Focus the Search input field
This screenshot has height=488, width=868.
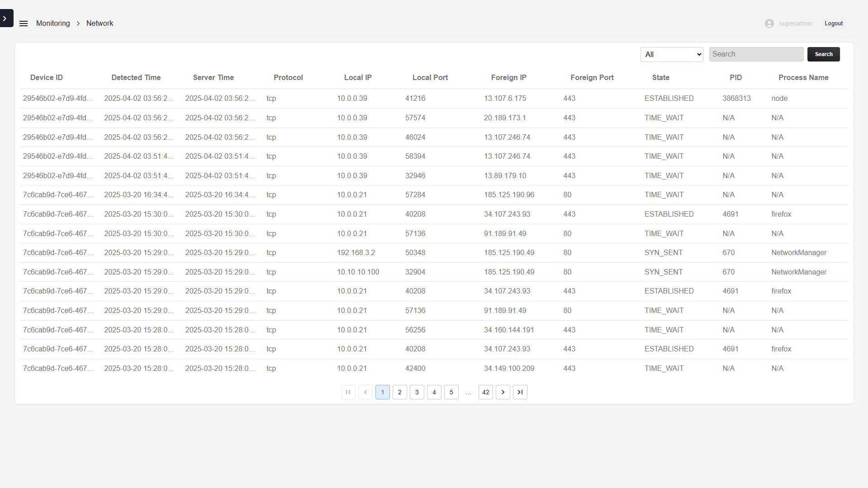click(756, 54)
